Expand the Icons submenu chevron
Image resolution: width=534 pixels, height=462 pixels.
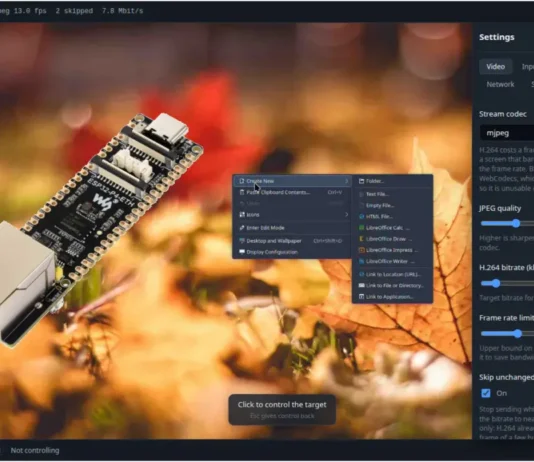coord(346,215)
